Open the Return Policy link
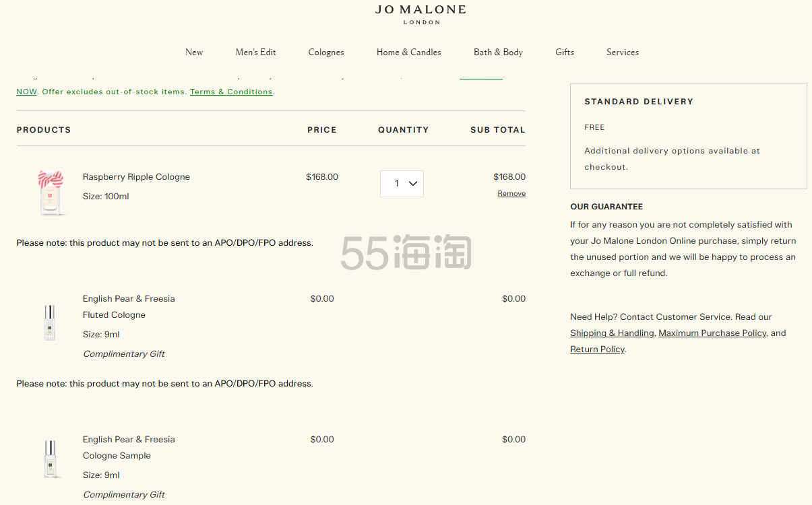 tap(597, 349)
